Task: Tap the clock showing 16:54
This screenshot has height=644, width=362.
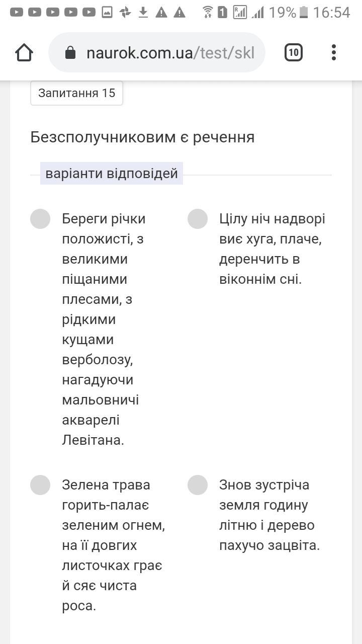Action: [x=331, y=12]
